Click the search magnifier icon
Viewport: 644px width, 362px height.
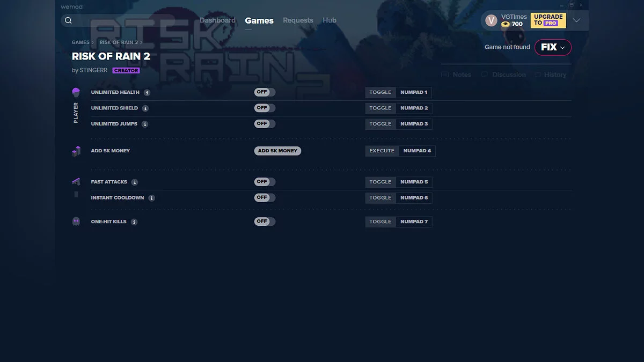(68, 20)
